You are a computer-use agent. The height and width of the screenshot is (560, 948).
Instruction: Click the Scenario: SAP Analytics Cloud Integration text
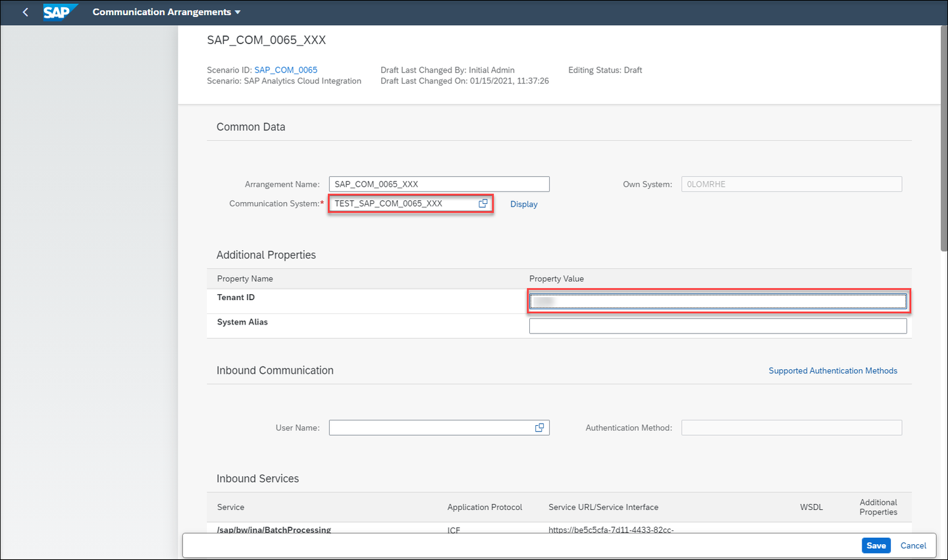pos(284,81)
